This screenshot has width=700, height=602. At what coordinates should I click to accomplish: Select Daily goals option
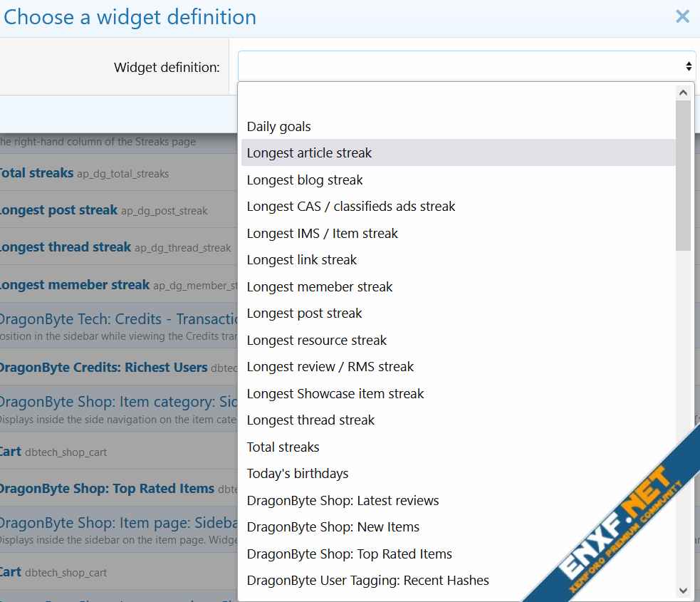click(x=279, y=127)
